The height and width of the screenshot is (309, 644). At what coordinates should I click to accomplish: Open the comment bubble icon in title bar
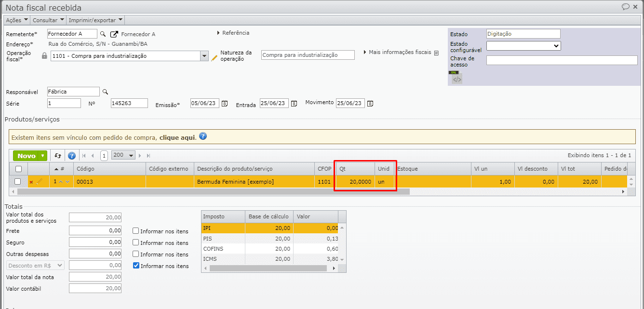(x=626, y=6)
